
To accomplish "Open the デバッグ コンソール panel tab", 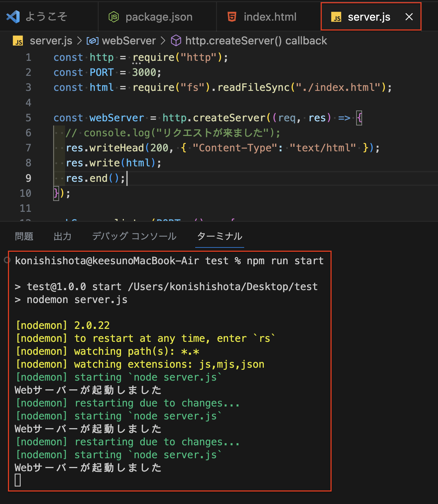I will [134, 236].
